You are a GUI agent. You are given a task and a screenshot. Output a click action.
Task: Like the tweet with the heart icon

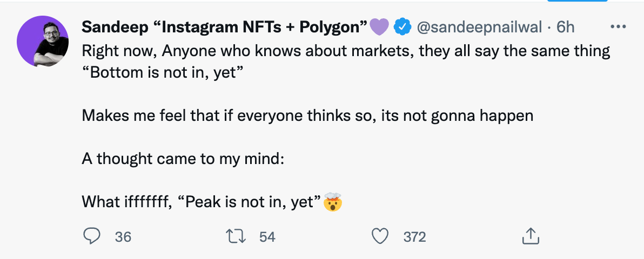381,236
